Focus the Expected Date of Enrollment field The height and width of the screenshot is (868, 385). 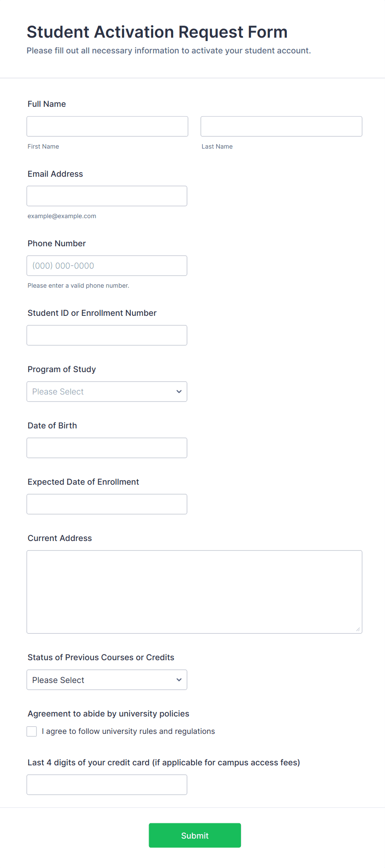[x=107, y=504]
